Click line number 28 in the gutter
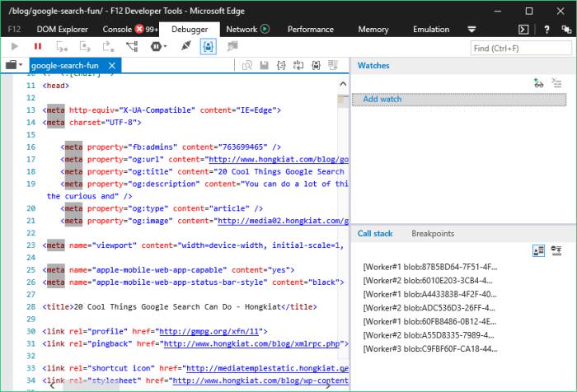Screen dimensions: 577x392 coord(31,306)
